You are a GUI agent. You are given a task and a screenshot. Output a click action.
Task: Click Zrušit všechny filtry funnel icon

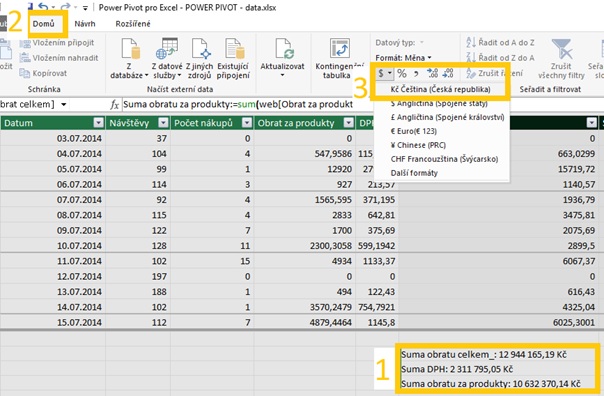[x=561, y=49]
